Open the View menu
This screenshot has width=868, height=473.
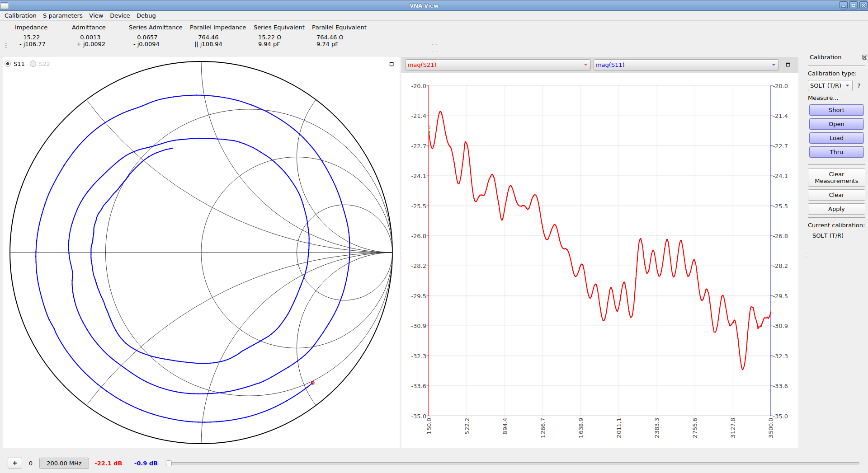96,15
